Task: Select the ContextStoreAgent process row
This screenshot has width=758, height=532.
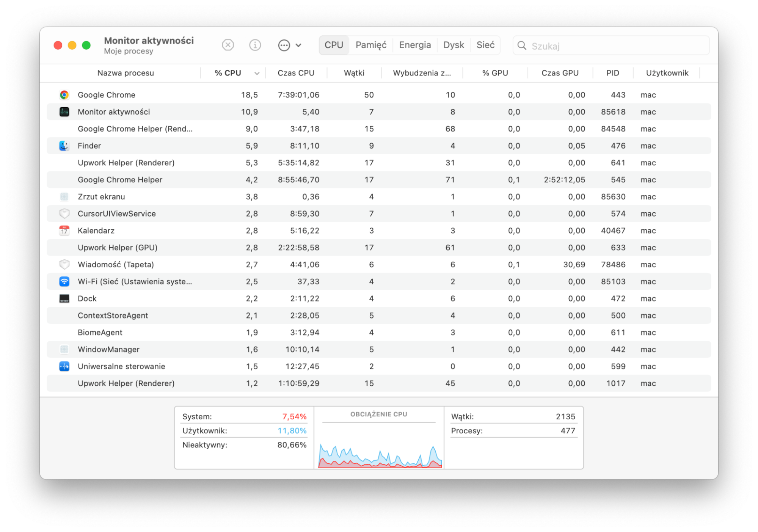Action: [x=379, y=315]
